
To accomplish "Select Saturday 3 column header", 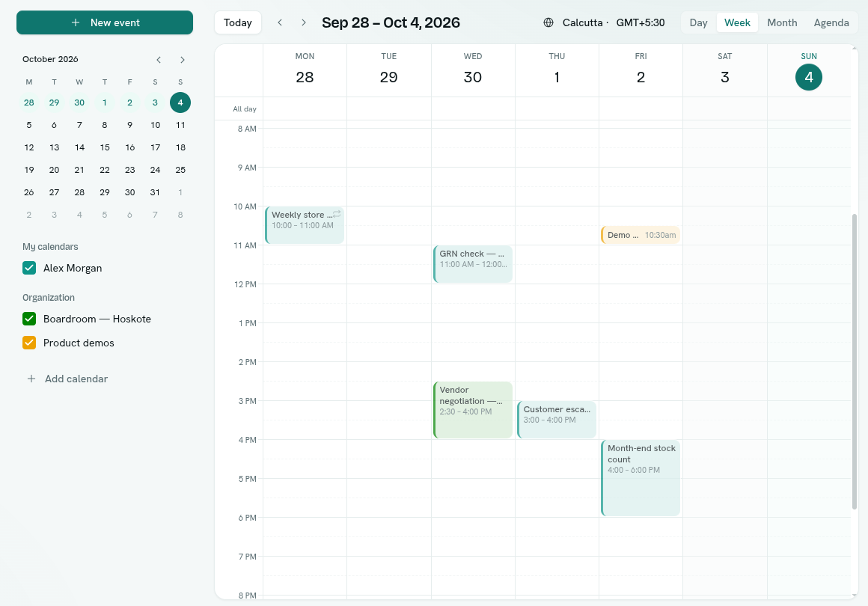I will (x=724, y=70).
